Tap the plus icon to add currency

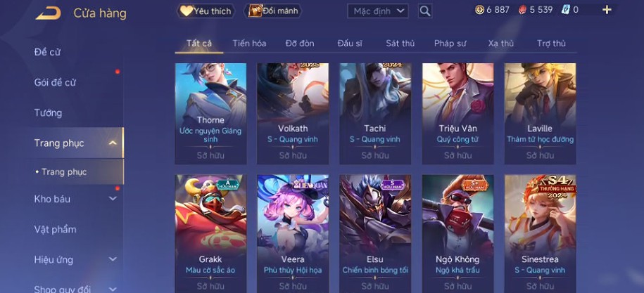[607, 10]
